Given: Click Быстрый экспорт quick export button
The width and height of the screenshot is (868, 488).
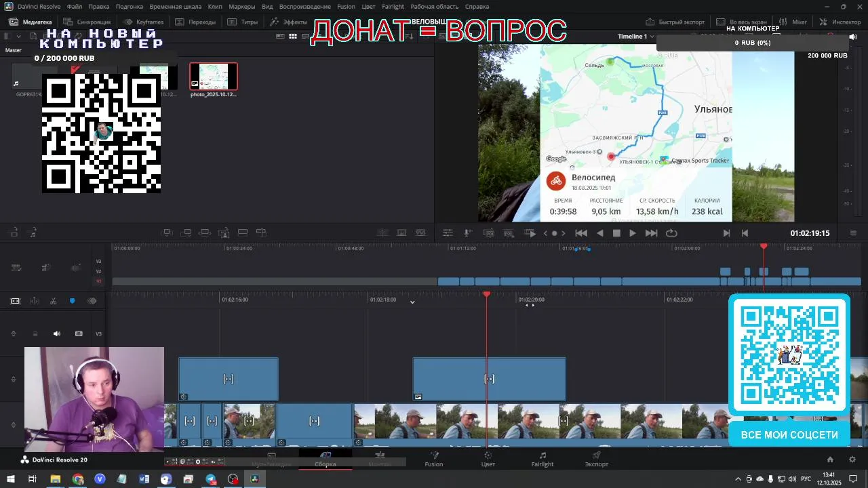Looking at the screenshot, I should click(x=675, y=22).
